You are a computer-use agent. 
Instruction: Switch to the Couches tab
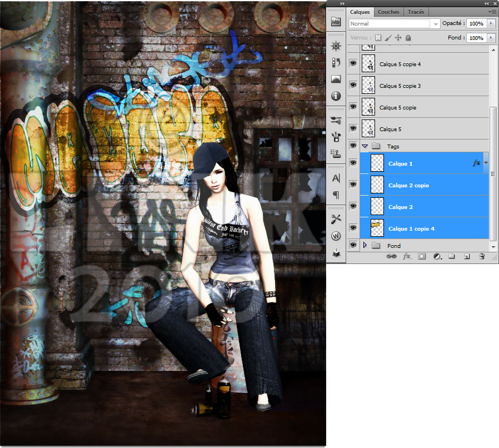tap(388, 12)
